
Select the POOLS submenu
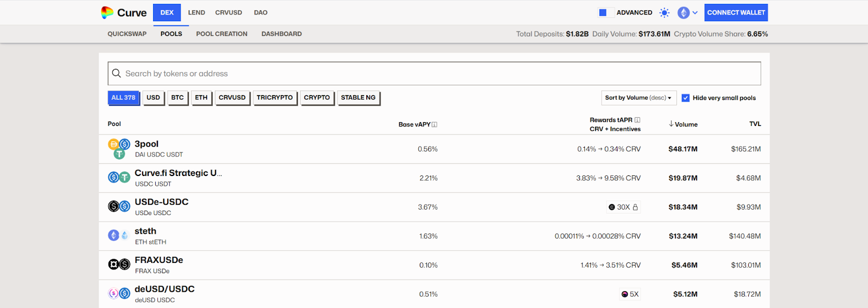171,34
